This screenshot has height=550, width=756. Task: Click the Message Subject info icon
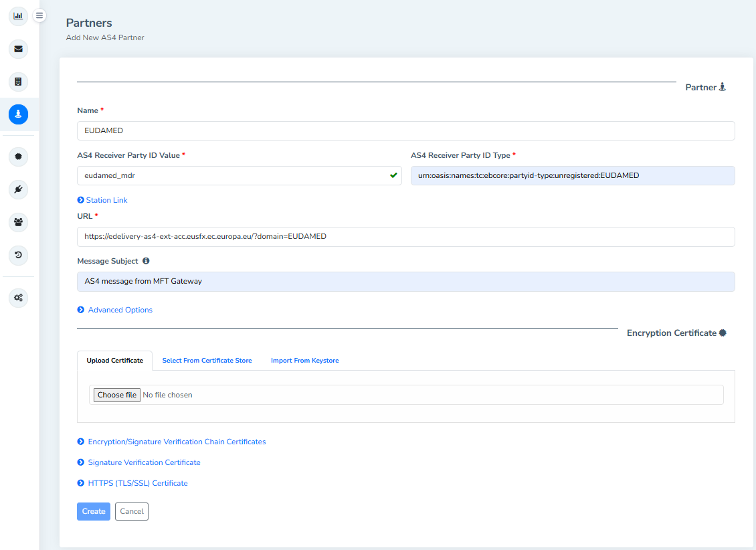[x=146, y=261]
